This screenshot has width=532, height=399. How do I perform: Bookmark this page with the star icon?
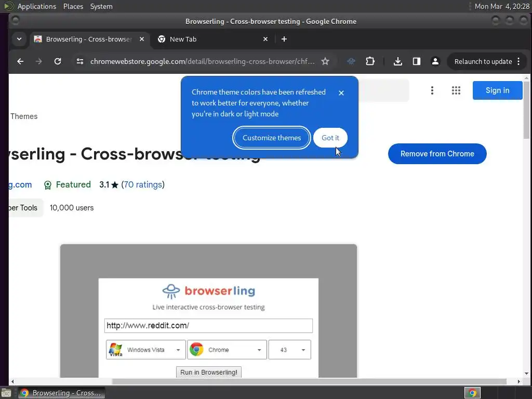coord(325,61)
